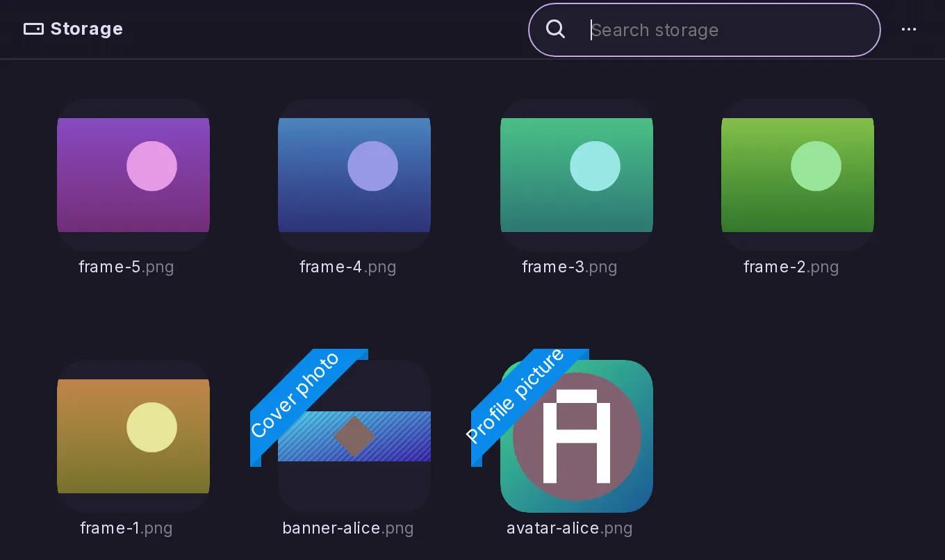Open the banner-alice.png cover photo thumbnail
Image resolution: width=945 pixels, height=560 pixels.
click(354, 436)
